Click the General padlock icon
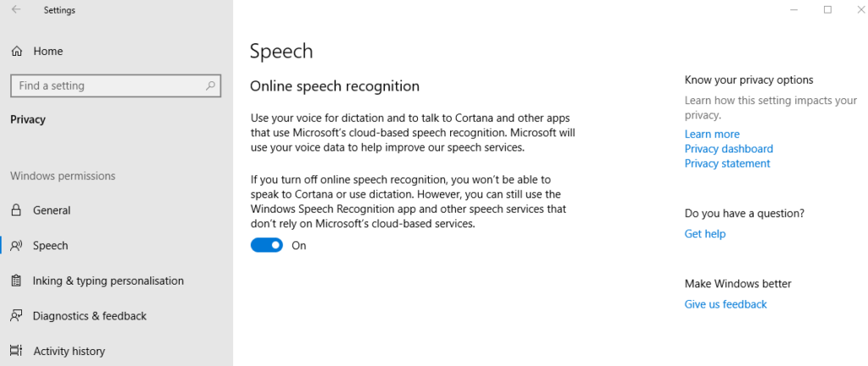 pyautogui.click(x=17, y=210)
